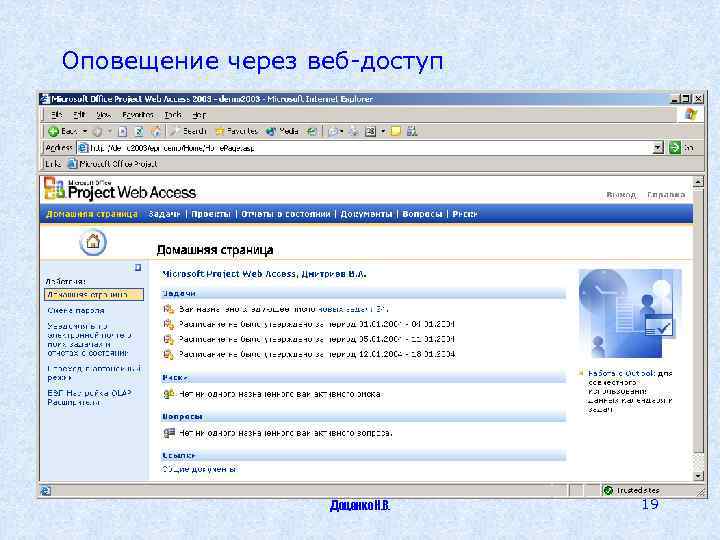
Task: Click the Search toolbar button
Action: (188, 132)
